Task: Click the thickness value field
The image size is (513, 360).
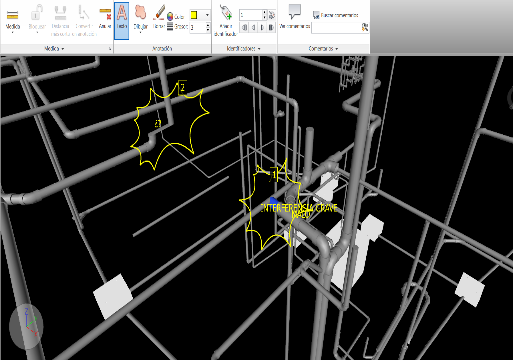Action: pos(197,27)
